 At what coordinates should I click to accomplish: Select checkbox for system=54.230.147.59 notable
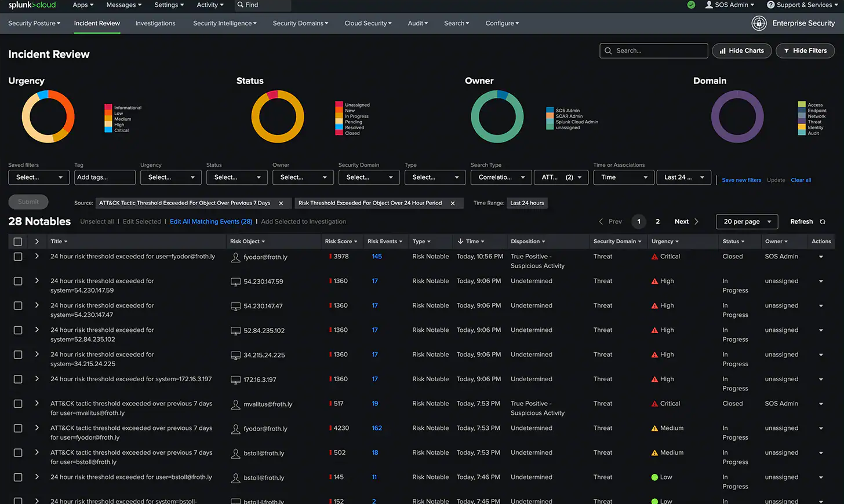coord(18,282)
